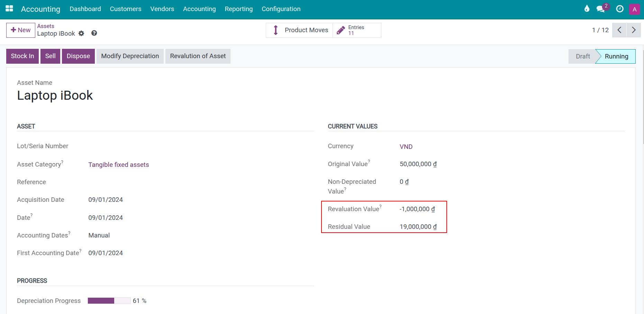This screenshot has height=314, width=644.
Task: Click First Accounting Date value
Action: [x=106, y=253]
